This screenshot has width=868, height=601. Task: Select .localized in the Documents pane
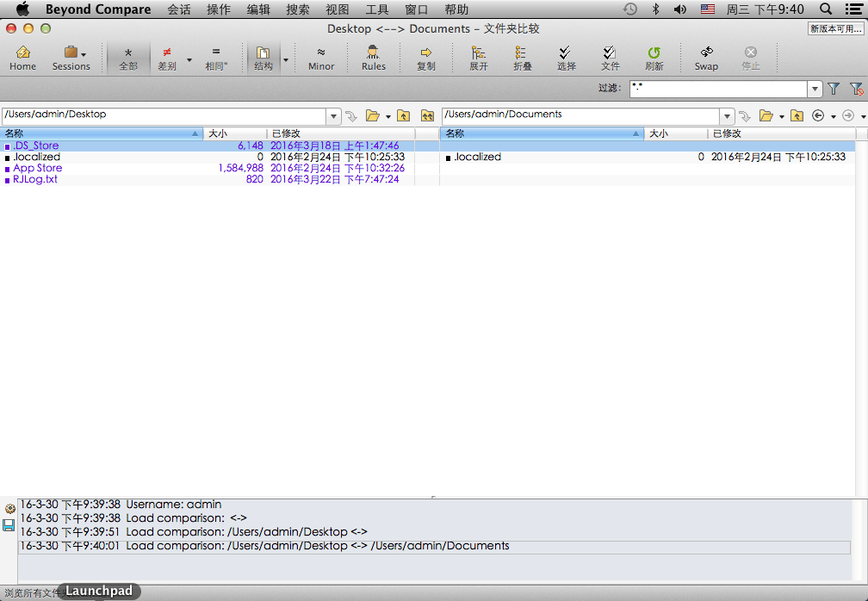648,158
